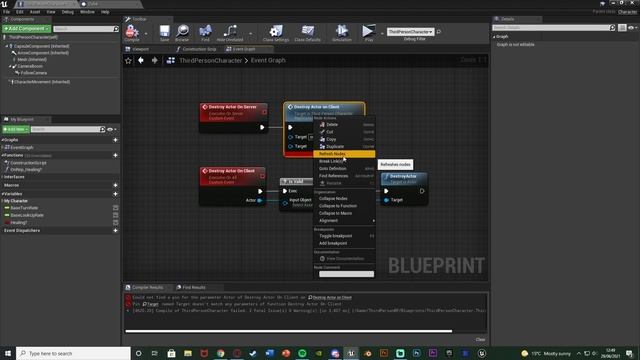Choose Cut from the context menu

(344, 132)
